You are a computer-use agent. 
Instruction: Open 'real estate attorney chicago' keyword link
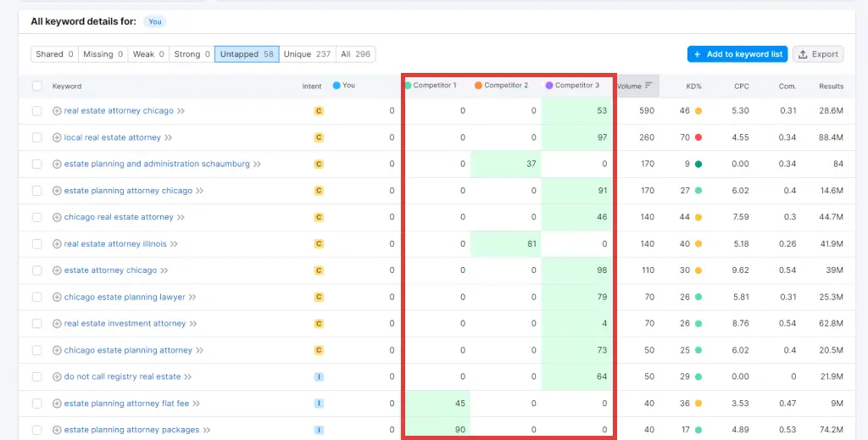tap(119, 111)
